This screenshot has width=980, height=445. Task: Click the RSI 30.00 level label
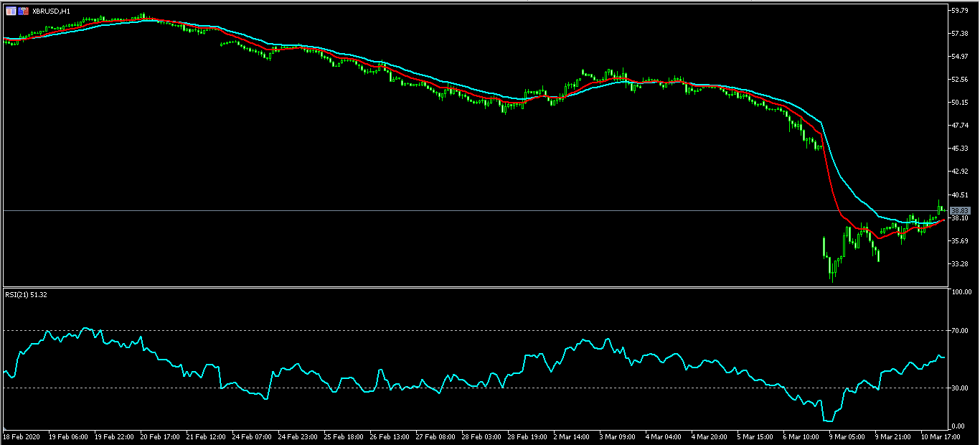960,388
